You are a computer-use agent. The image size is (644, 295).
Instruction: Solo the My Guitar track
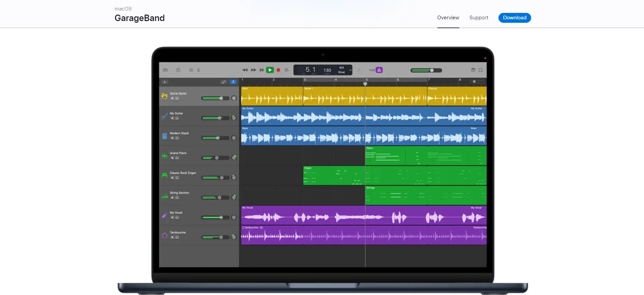point(177,118)
